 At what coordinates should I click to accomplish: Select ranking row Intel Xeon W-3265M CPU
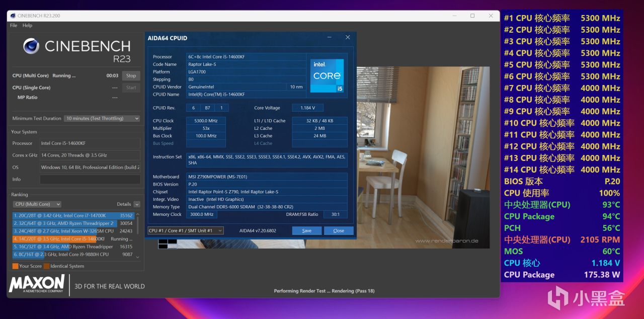click(73, 231)
